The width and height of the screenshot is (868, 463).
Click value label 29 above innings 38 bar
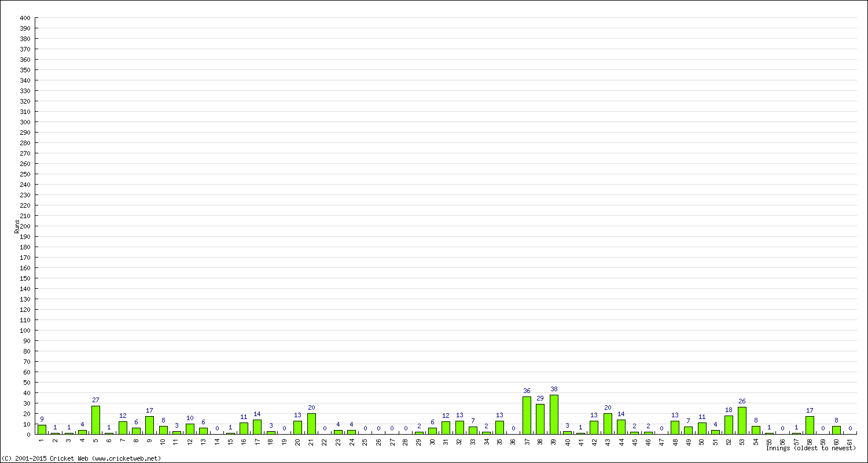point(540,399)
